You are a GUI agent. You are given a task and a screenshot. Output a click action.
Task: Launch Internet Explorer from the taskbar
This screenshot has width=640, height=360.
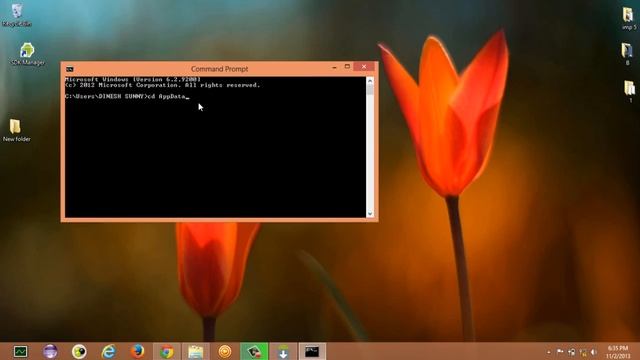click(x=108, y=351)
